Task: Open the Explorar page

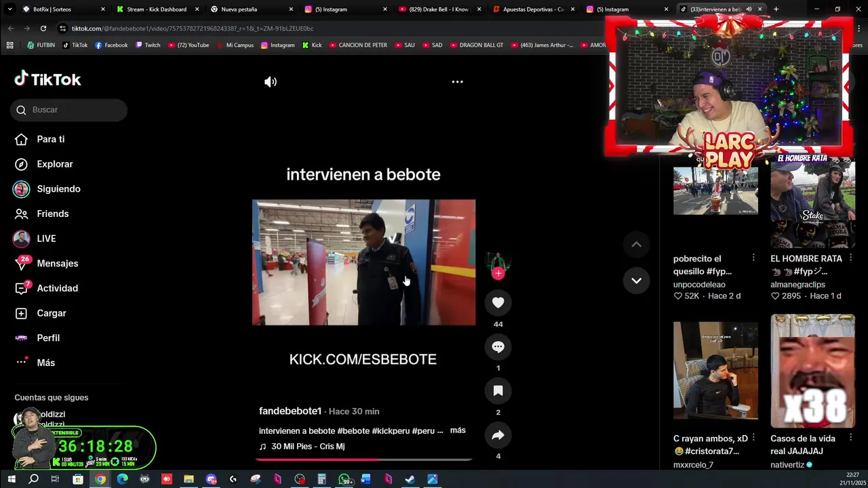Action: pyautogui.click(x=44, y=164)
